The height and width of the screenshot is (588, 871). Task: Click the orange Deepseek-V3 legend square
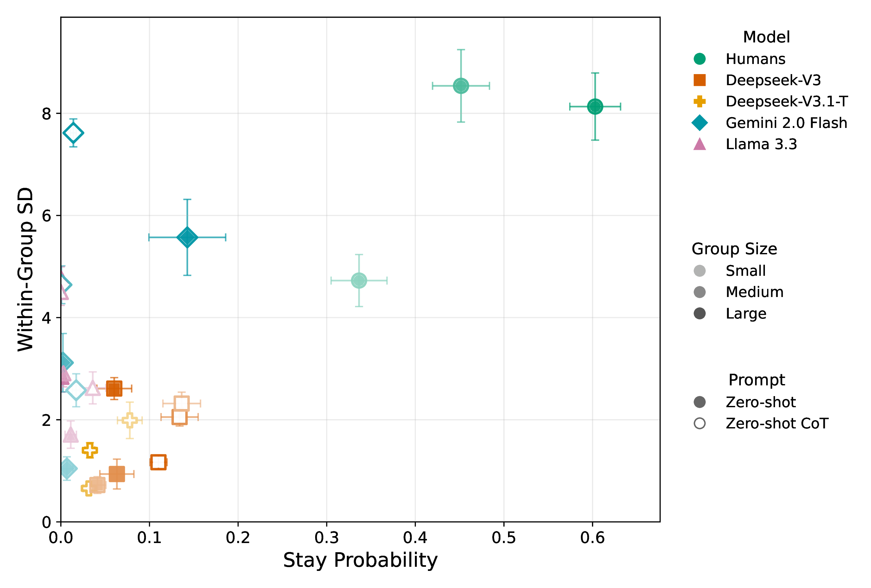point(699,80)
